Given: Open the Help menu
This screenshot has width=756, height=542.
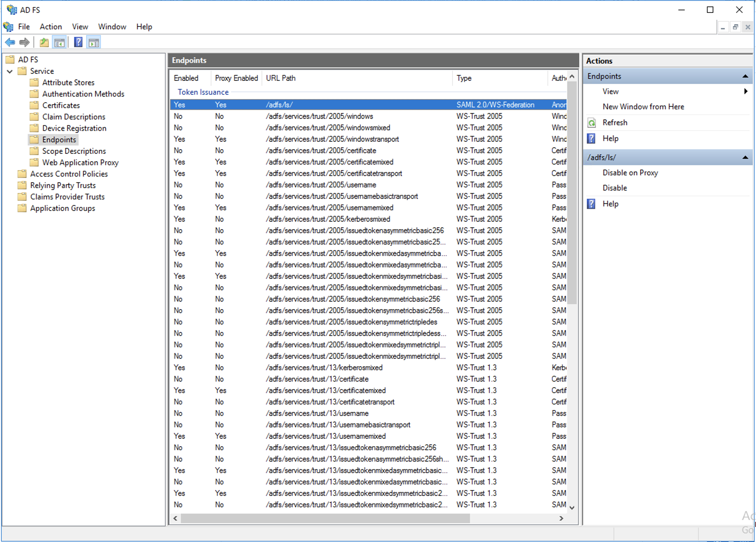Looking at the screenshot, I should coord(144,27).
